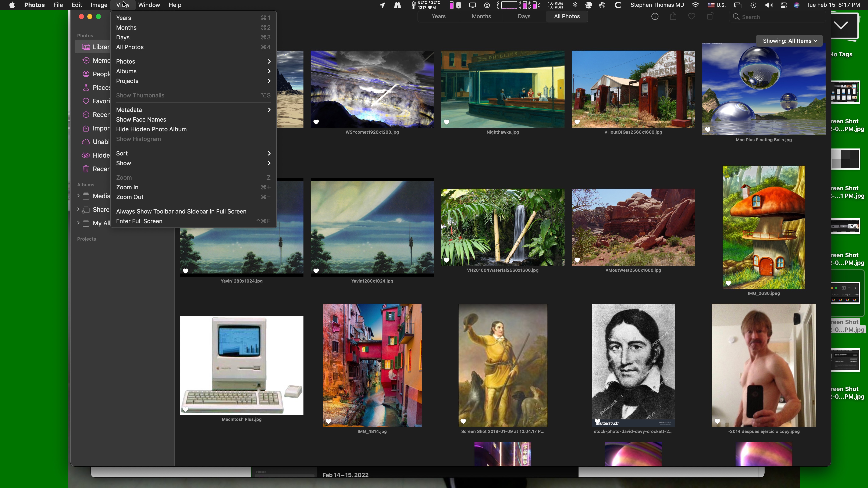Toggle Hide Hidden Photo Album menu option
Screen dimensions: 868x488
click(x=151, y=129)
